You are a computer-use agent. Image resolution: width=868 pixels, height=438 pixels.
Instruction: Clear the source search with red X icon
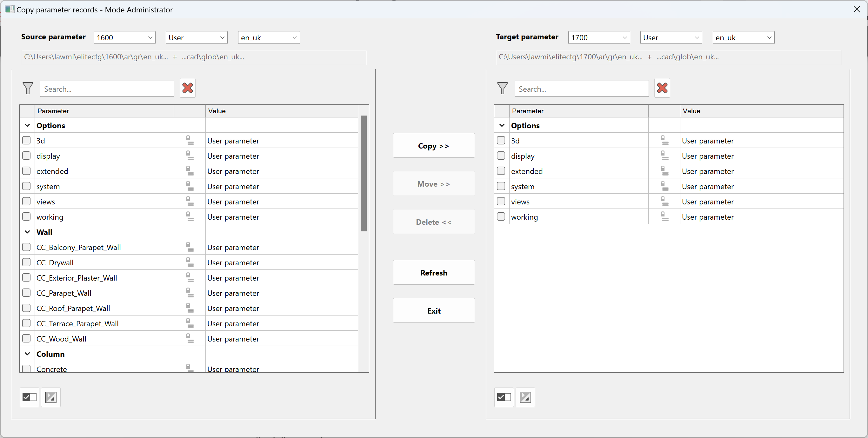click(x=187, y=88)
